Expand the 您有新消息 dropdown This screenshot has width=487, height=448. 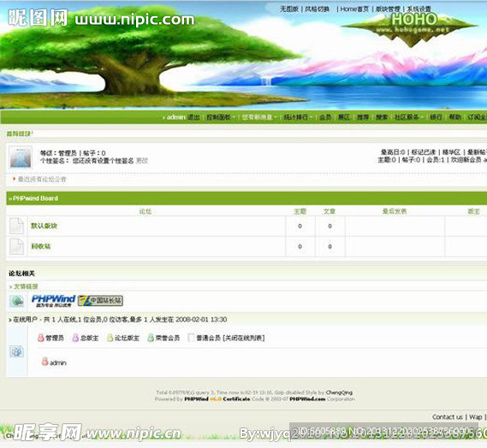(259, 117)
